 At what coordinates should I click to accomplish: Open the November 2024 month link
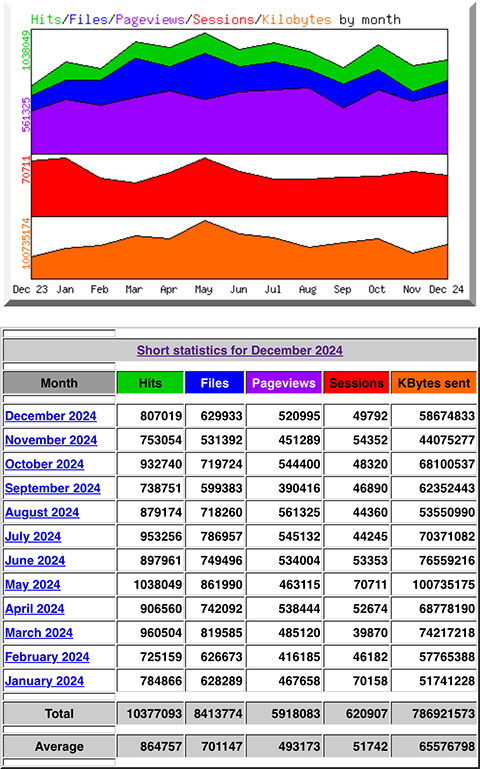(x=51, y=440)
